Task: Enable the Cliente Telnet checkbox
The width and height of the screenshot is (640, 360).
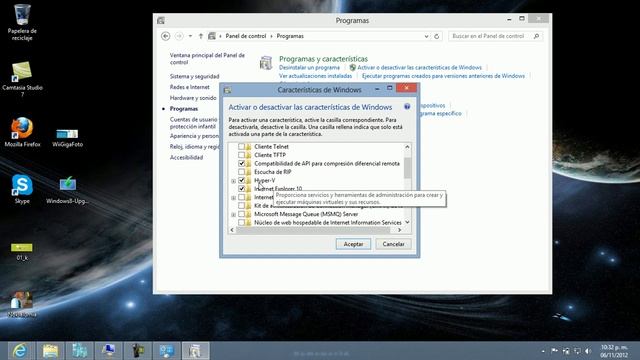Action: pos(241,146)
